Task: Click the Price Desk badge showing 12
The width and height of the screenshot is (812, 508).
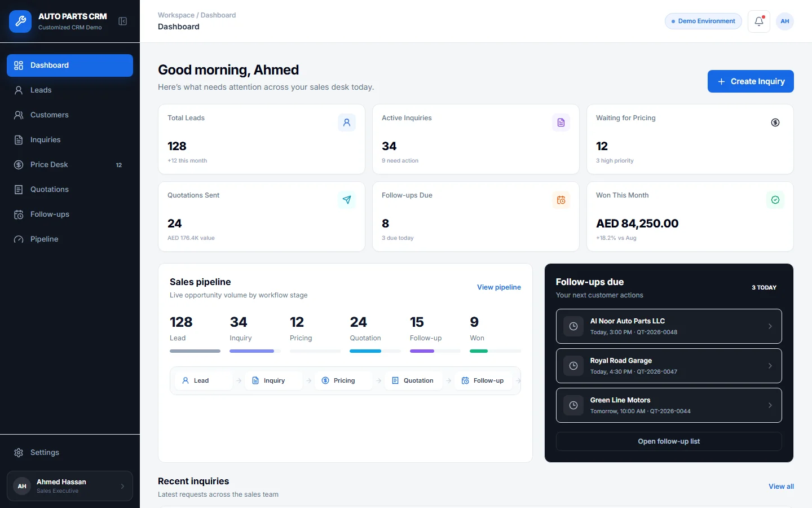Action: pyautogui.click(x=119, y=165)
